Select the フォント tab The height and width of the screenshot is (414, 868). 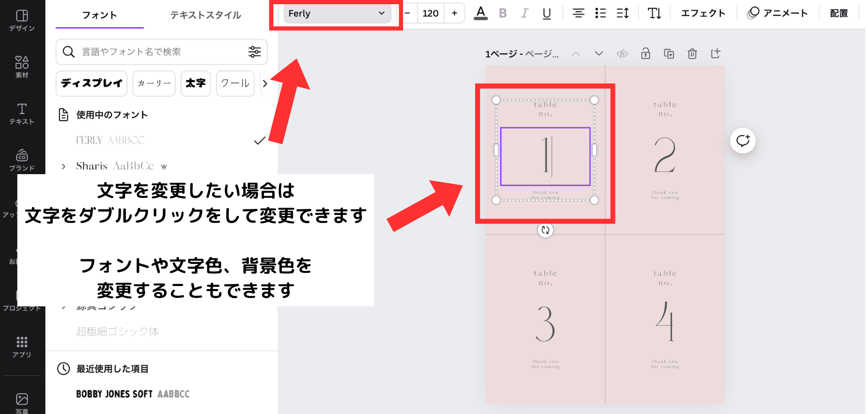(x=100, y=15)
